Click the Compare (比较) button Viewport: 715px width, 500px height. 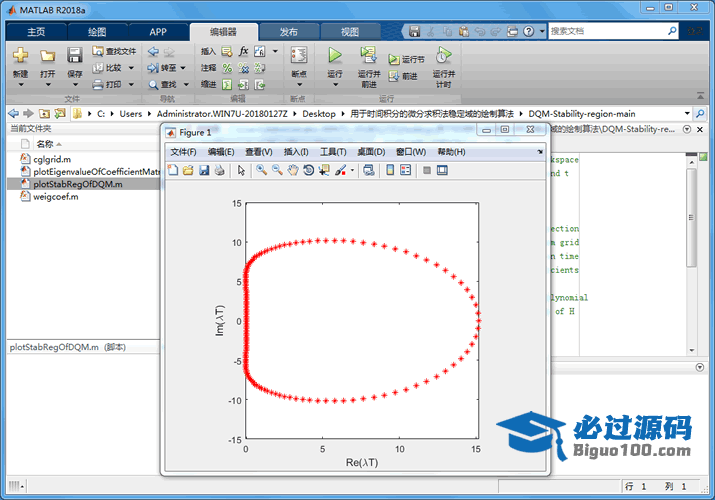pyautogui.click(x=108, y=68)
